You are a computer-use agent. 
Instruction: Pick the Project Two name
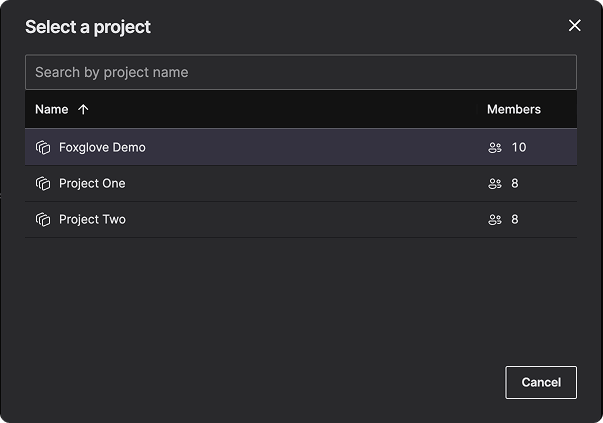92,220
